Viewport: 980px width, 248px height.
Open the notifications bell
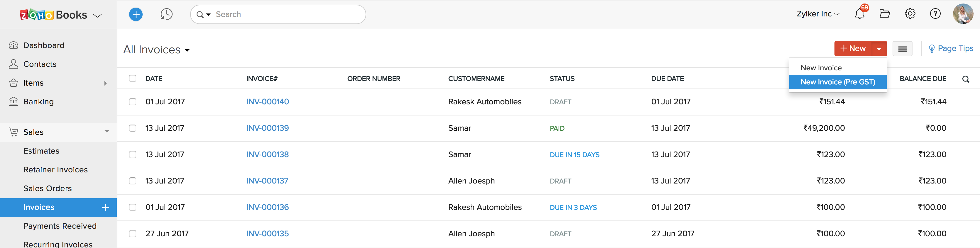coord(859,14)
